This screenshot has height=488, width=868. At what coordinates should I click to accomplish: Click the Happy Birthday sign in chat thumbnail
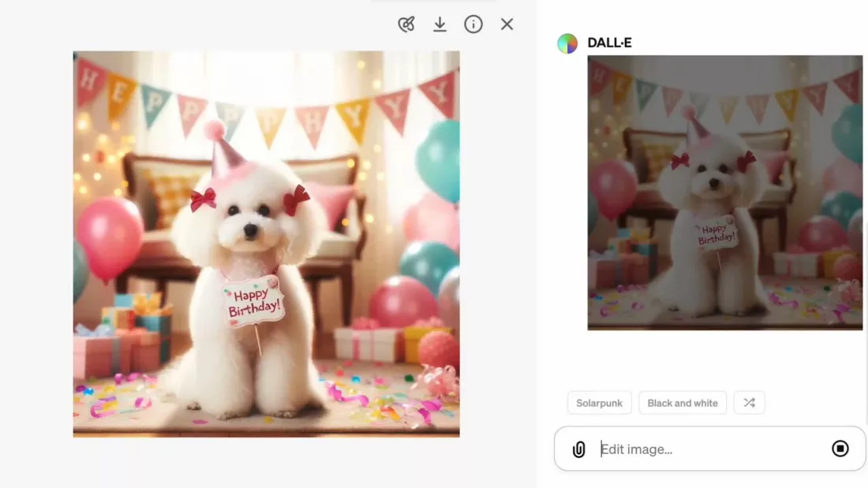coord(716,233)
